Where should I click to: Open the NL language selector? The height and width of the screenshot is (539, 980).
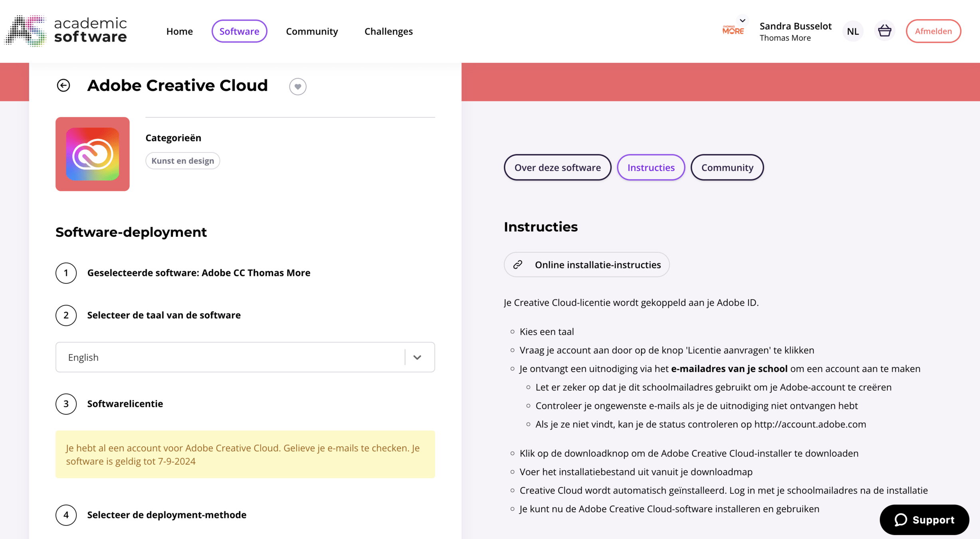tap(853, 31)
